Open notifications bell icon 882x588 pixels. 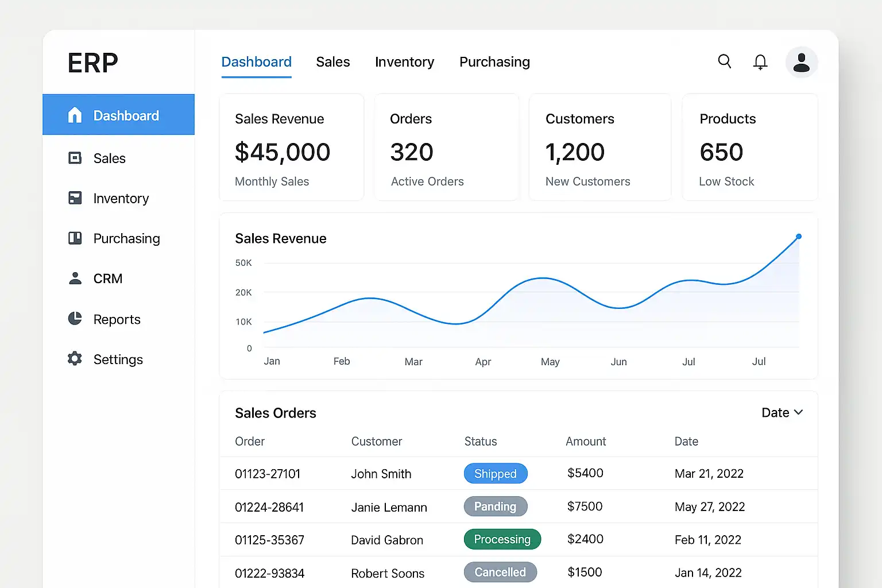(x=760, y=62)
